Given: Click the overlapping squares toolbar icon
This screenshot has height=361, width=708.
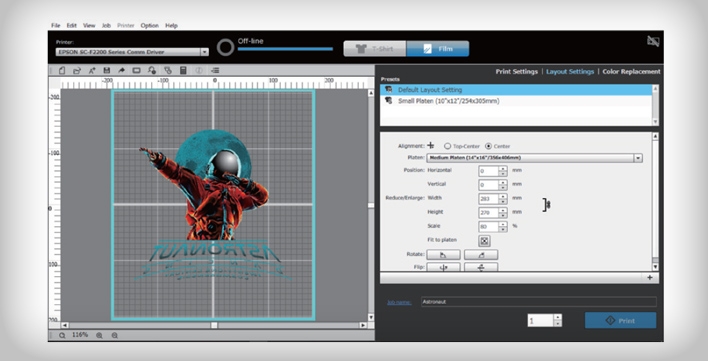Looking at the screenshot, I should [x=168, y=70].
